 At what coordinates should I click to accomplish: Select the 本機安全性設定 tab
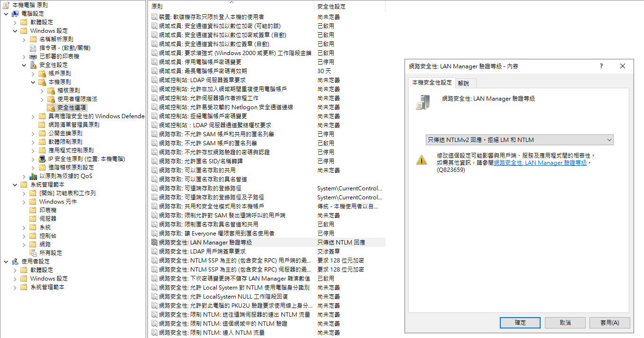(x=432, y=83)
